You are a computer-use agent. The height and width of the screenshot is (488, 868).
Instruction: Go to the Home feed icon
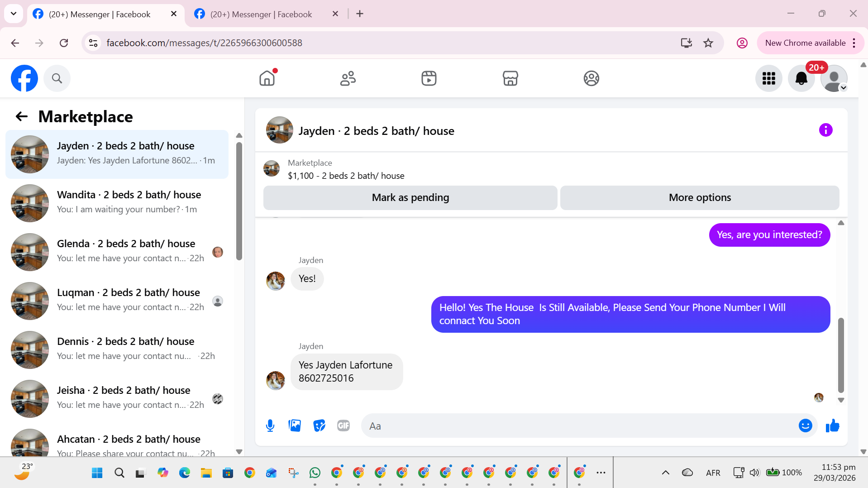[x=267, y=78]
